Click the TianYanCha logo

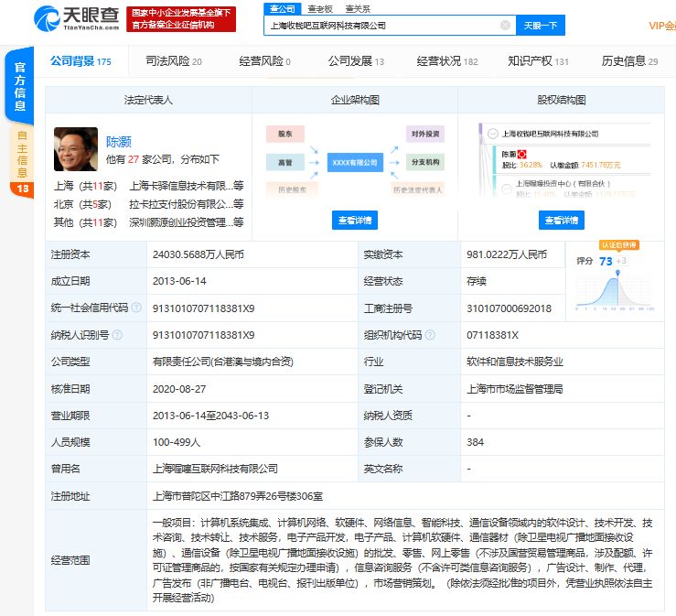[x=77, y=18]
